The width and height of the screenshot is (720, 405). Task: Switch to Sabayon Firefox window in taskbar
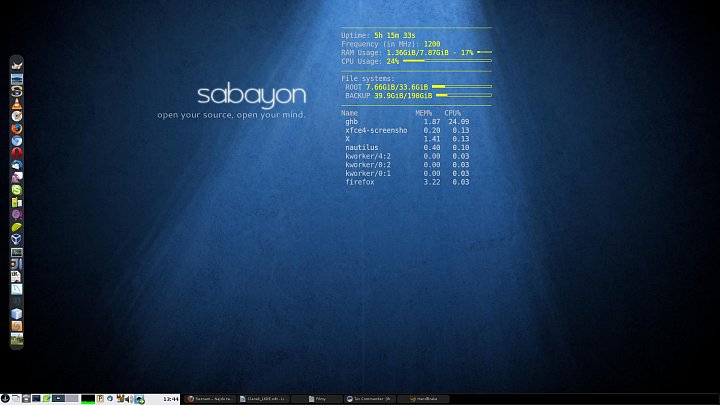tap(210, 399)
